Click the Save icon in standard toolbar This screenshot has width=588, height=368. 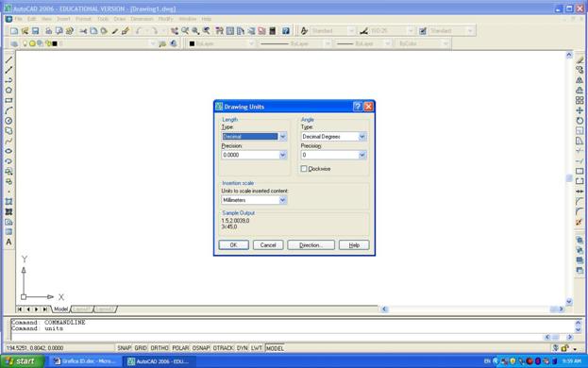point(35,31)
